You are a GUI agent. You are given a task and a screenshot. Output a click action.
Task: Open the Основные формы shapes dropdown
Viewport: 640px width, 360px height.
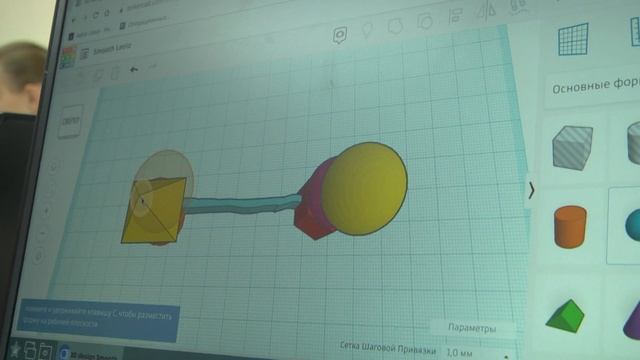click(593, 87)
